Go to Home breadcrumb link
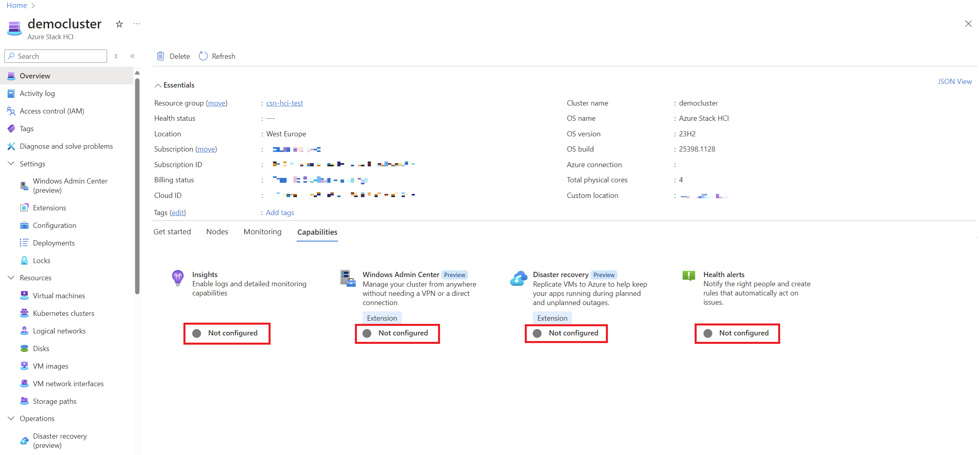 17,5
